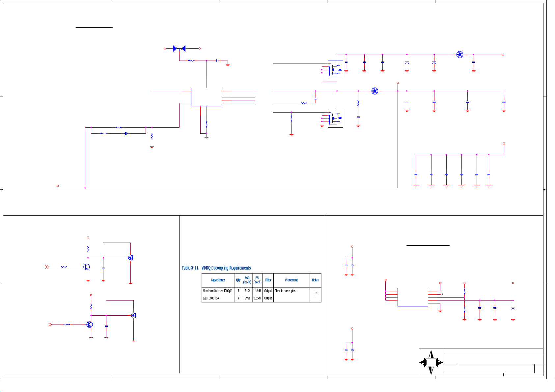Select the large controller IC rectangle in the upper schematic
Image resolution: width=555 pixels, height=392 pixels.
coord(207,97)
